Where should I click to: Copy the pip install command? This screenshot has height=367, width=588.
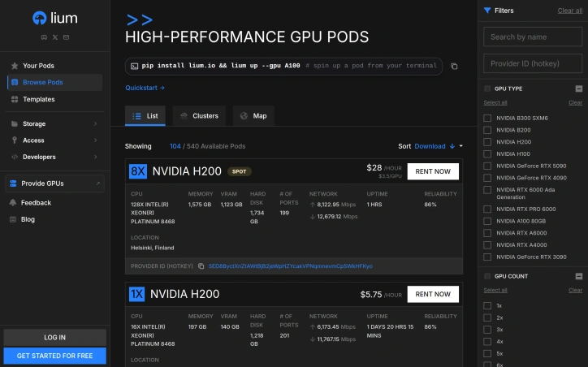[454, 67]
